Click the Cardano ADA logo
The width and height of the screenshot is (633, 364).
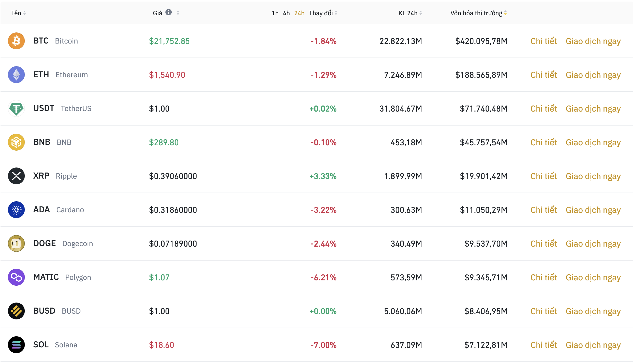pyautogui.click(x=16, y=210)
